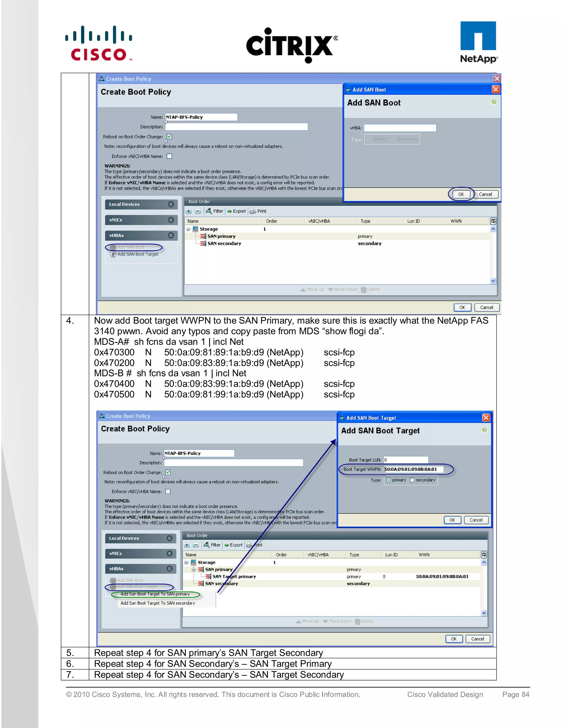This screenshot has height=728, width=563.
Task: Collapse SAN primary node in lower tree
Action: point(194,570)
